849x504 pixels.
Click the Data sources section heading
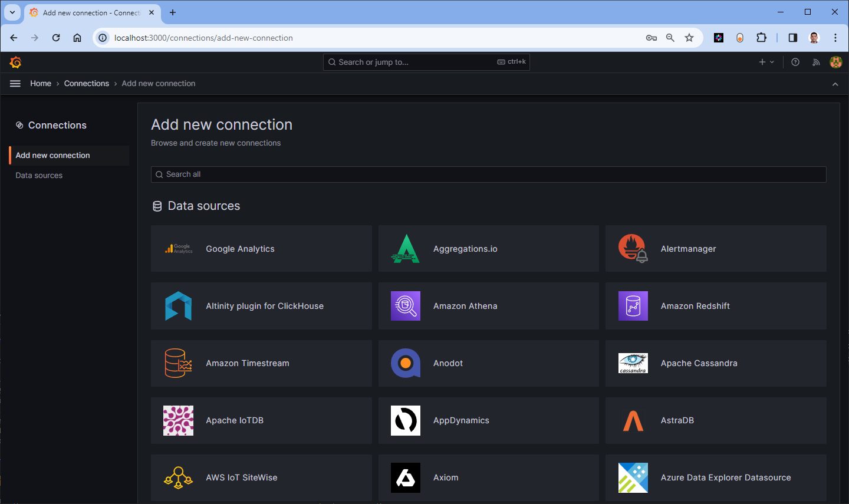[204, 206]
